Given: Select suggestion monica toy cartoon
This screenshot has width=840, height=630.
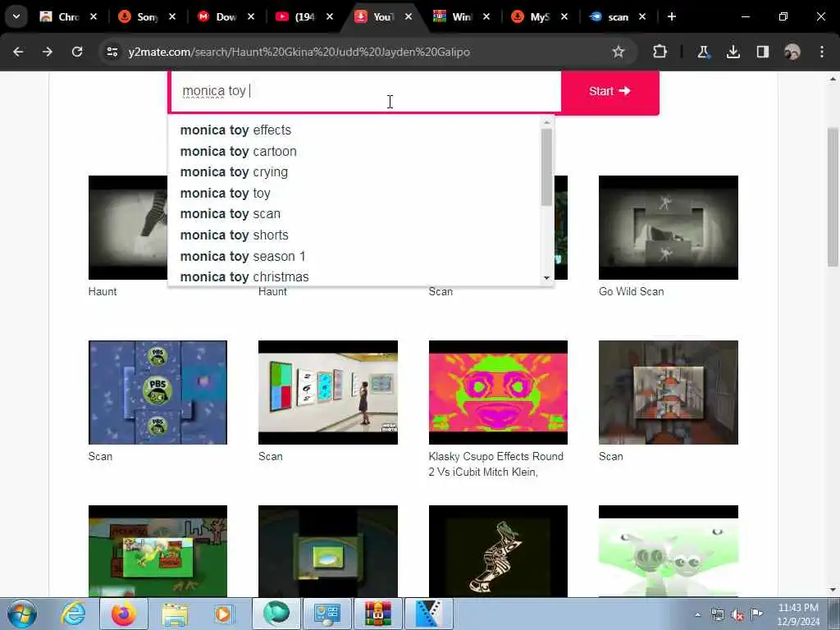Looking at the screenshot, I should (354, 151).
